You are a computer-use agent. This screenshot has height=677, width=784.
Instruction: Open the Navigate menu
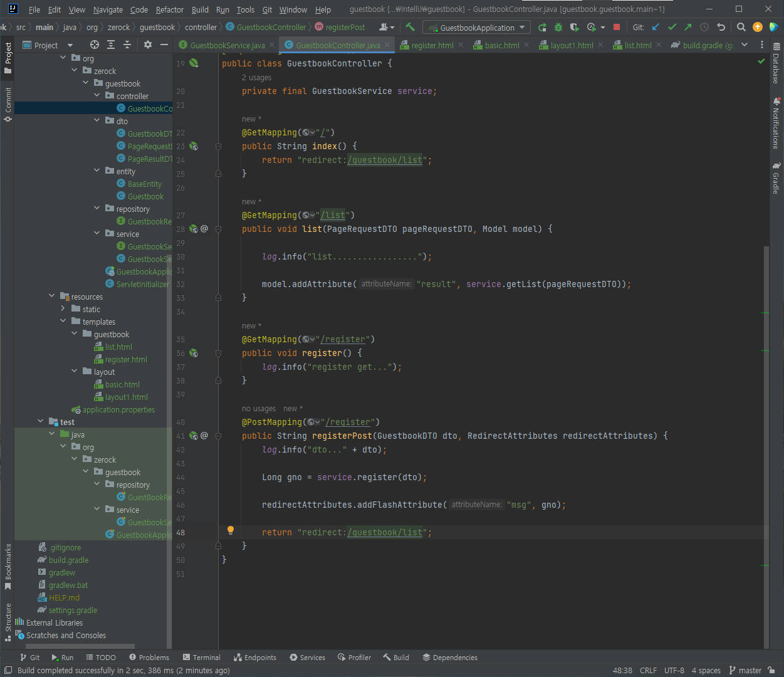[x=108, y=9]
